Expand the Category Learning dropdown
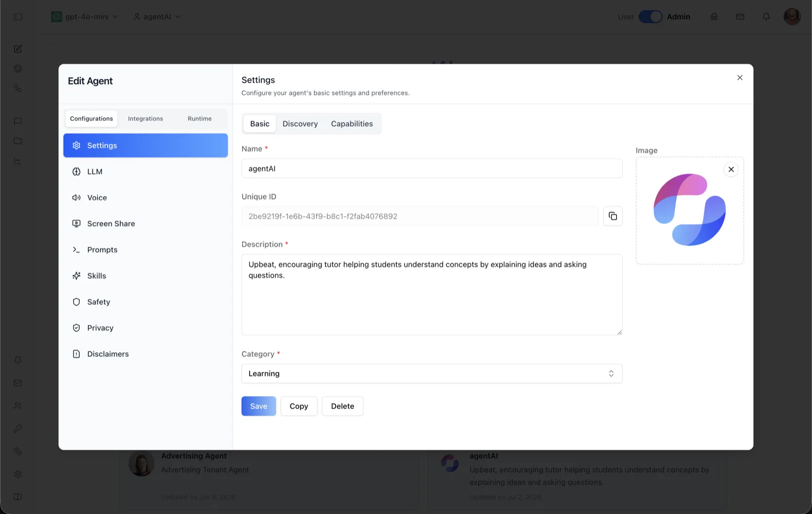Viewport: 812px width, 514px height. click(432, 373)
